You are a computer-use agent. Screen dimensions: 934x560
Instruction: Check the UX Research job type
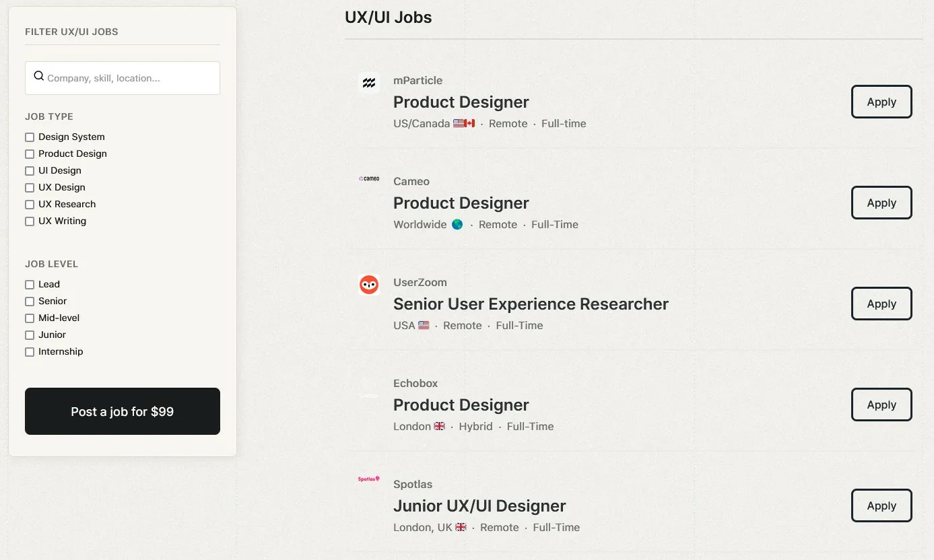30,205
